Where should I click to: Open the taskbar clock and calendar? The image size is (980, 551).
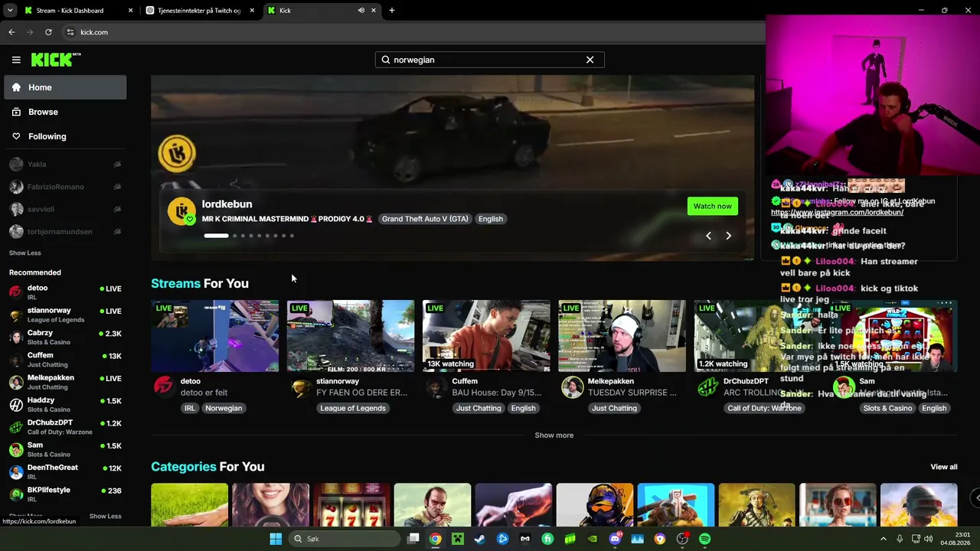coord(956,539)
